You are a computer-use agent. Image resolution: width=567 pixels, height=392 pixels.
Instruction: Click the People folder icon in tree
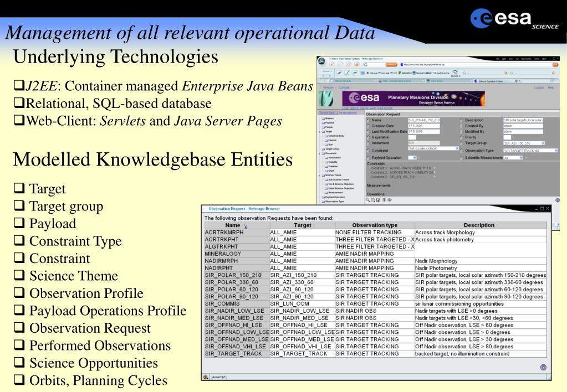(323, 127)
